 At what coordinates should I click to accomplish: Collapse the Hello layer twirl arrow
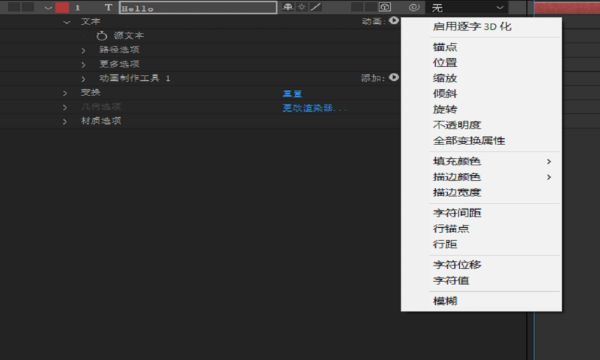48,8
